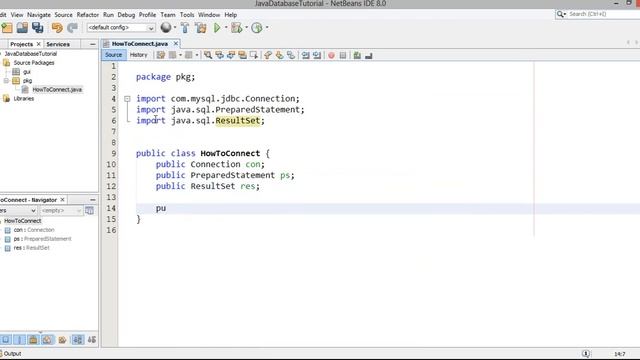Screen dimensions: 640x360
Task: Open the Tools menu
Action: [187, 15]
